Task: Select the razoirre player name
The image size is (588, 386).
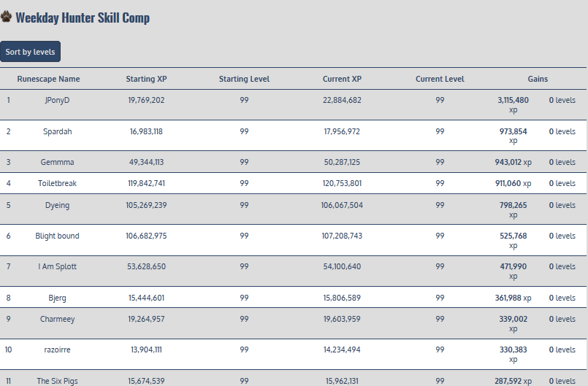Action: 57,350
